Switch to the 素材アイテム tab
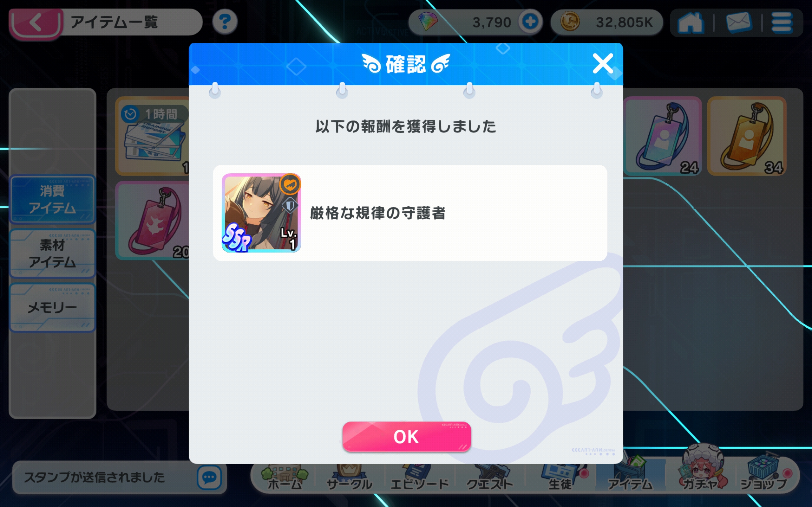The height and width of the screenshot is (507, 812). [52, 253]
